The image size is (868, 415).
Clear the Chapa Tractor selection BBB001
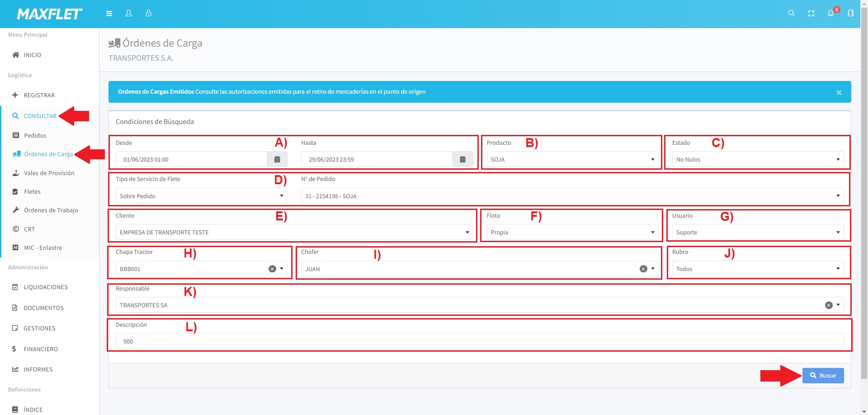272,269
